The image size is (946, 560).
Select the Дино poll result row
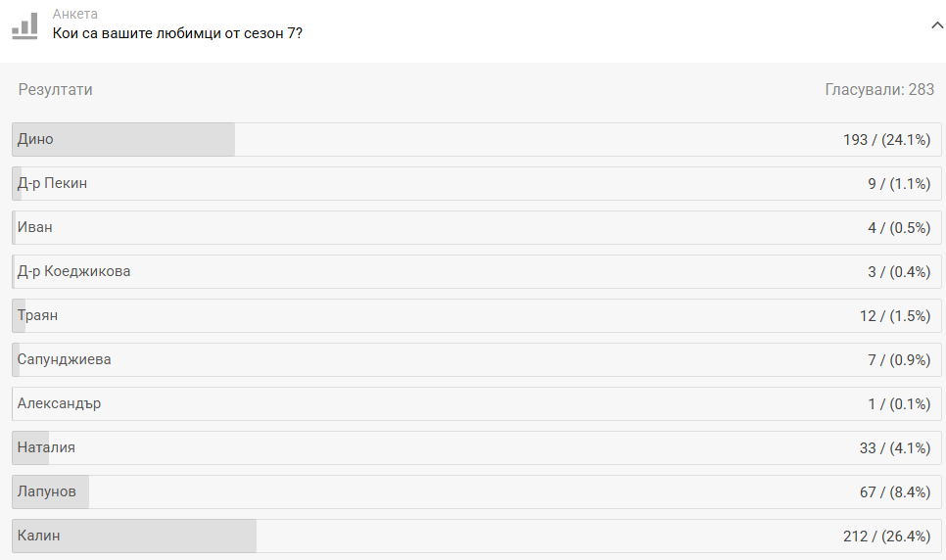pos(476,140)
